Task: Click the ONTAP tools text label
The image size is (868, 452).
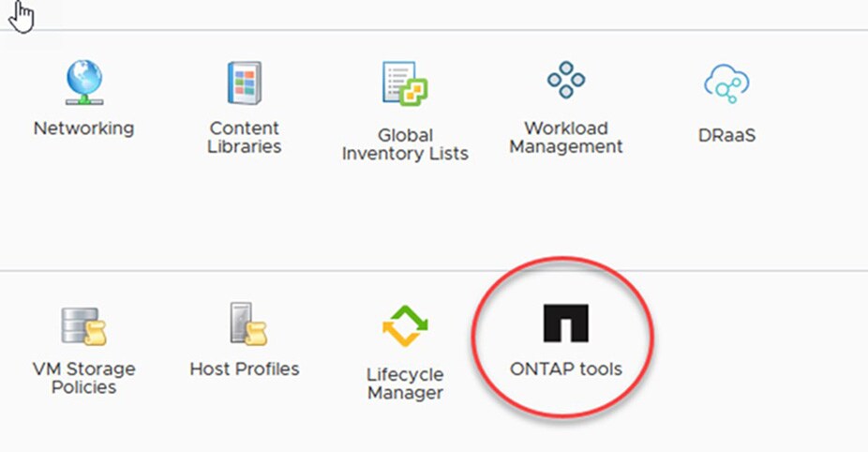Action: [565, 369]
